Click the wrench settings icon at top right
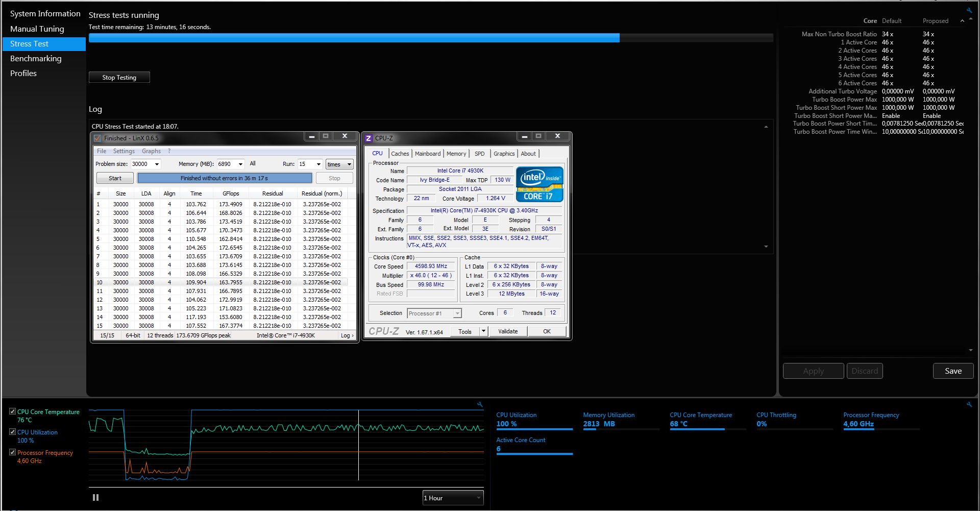 click(x=969, y=10)
